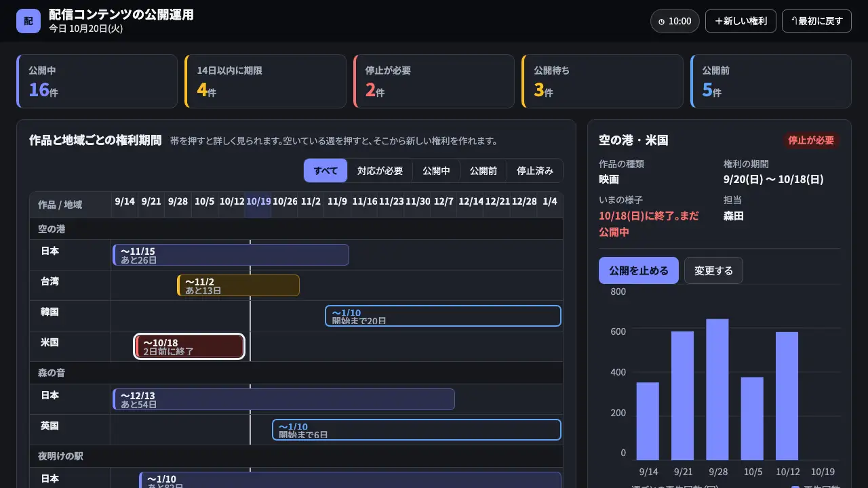The width and height of the screenshot is (868, 488).
Task: Click the 英国 row label under 森の音
Action: [50, 426]
